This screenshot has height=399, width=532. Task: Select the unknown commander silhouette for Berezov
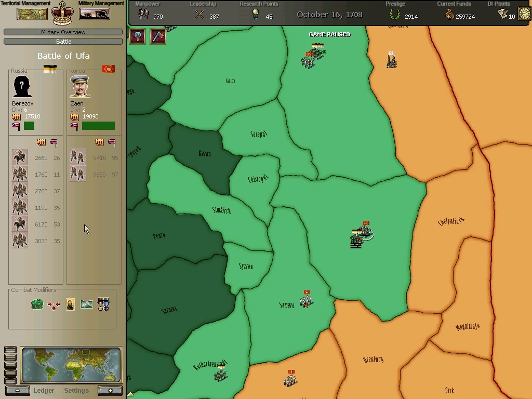[22, 87]
